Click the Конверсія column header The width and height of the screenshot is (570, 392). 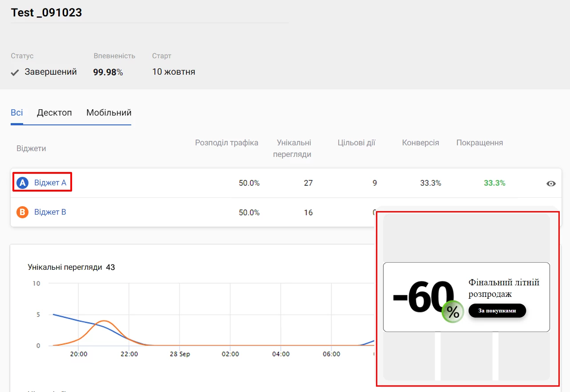pyautogui.click(x=420, y=143)
